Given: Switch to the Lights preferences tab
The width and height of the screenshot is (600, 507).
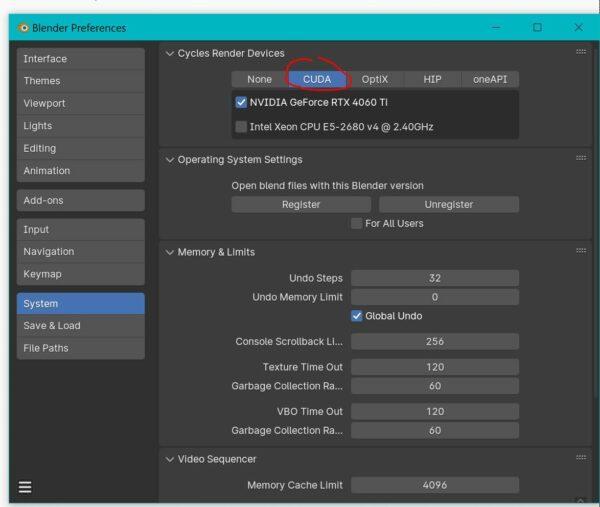Looking at the screenshot, I should [81, 126].
